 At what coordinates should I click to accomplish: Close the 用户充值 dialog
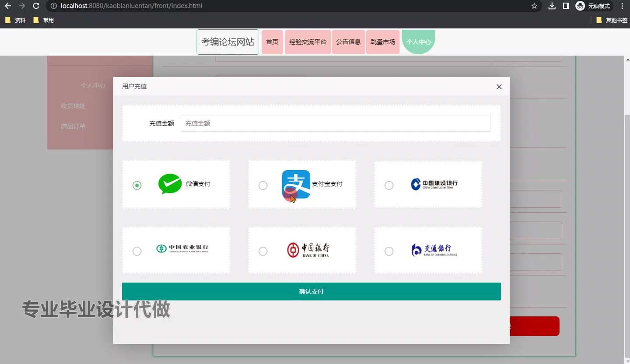[499, 87]
